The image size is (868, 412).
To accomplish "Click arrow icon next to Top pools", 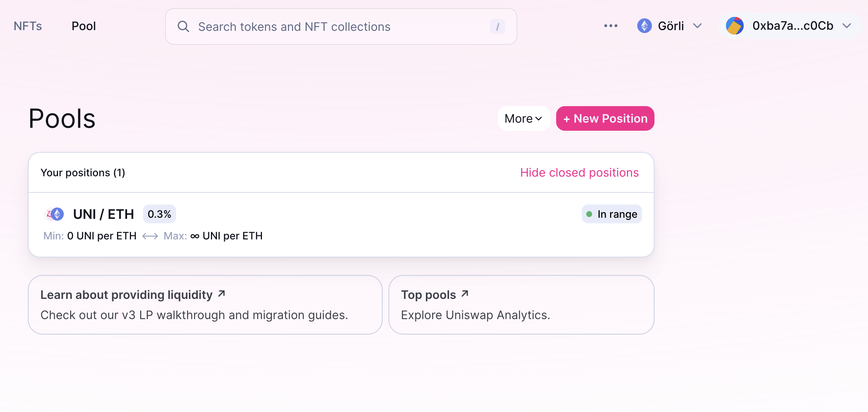I will [465, 294].
